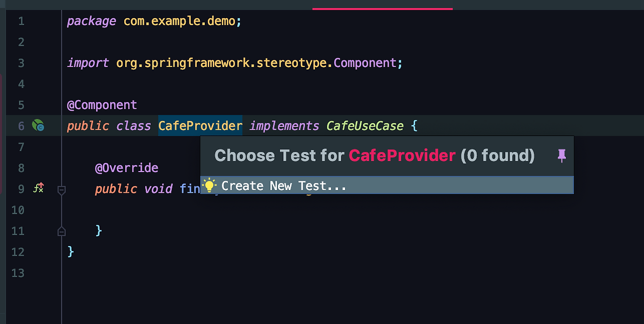Click the com.example.demo package name
Viewport: 644px width, 324px height.
[x=179, y=21]
